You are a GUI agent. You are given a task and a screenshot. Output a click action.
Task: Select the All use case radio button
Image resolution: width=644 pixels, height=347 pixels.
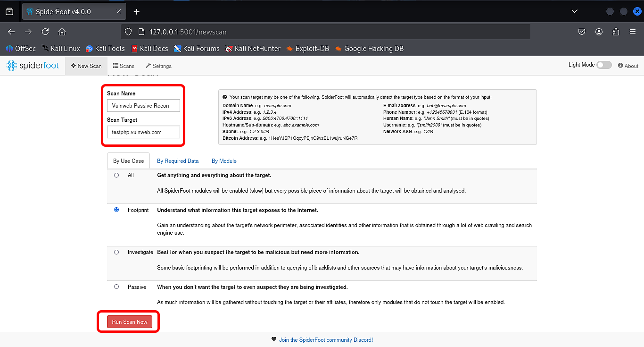click(116, 175)
